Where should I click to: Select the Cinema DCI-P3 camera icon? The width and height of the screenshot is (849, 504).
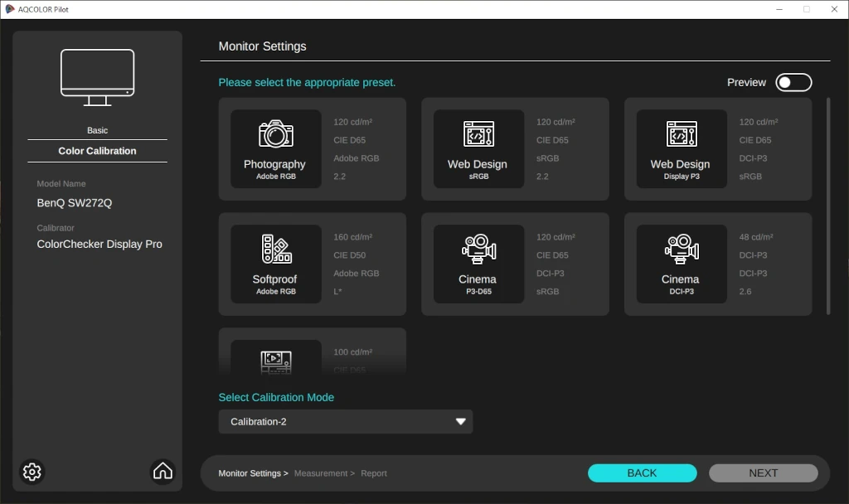point(682,249)
